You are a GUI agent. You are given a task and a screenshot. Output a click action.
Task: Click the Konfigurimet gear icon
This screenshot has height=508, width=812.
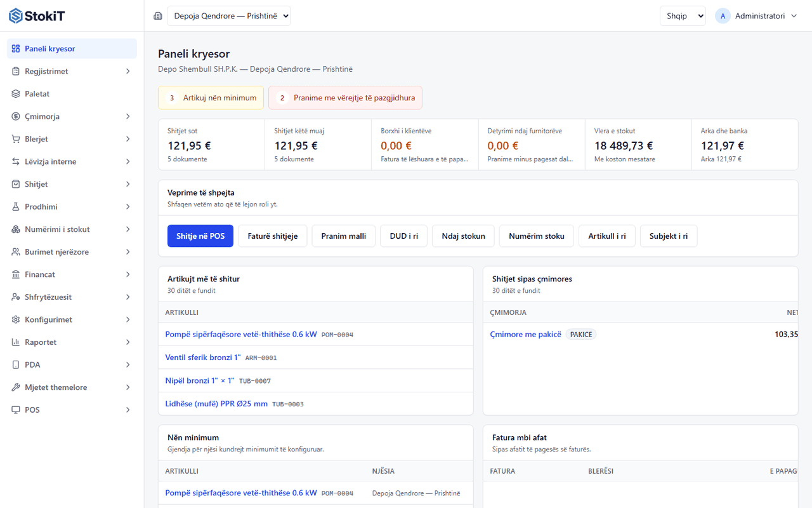coord(16,319)
